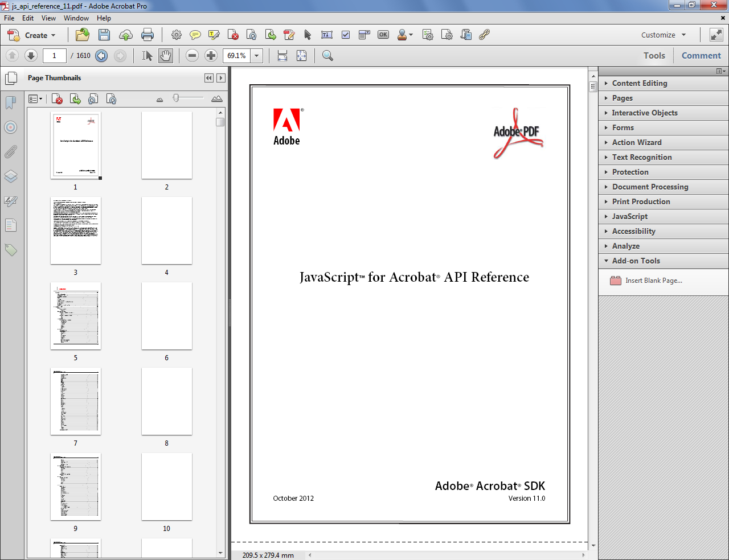Rotate pages using the Thumbnails panel toolbar

pos(93,98)
